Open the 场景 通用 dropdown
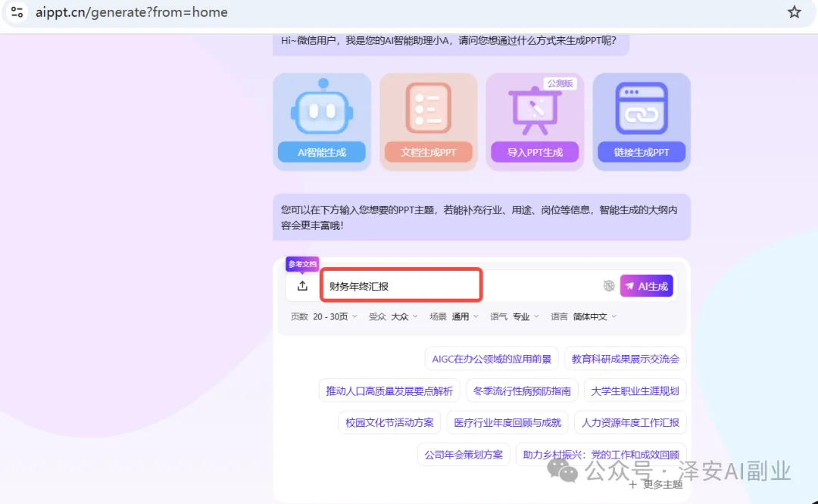The width and height of the screenshot is (818, 504). 454,316
